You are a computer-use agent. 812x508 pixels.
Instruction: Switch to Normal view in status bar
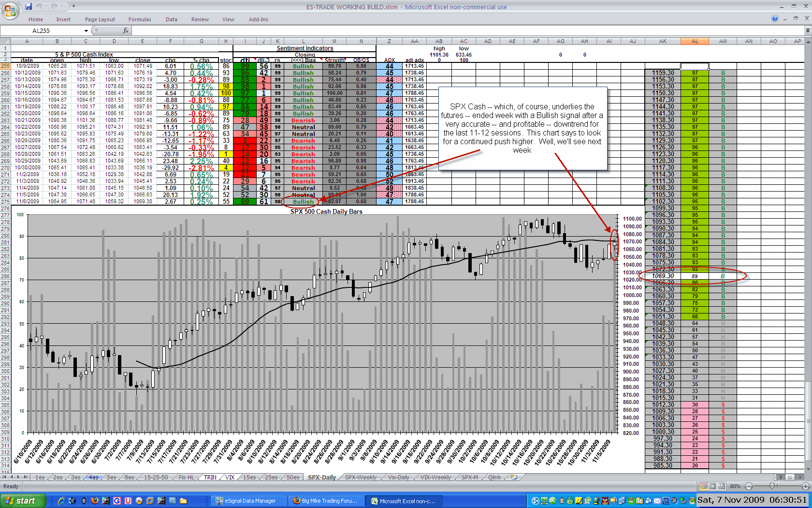pyautogui.click(x=704, y=486)
